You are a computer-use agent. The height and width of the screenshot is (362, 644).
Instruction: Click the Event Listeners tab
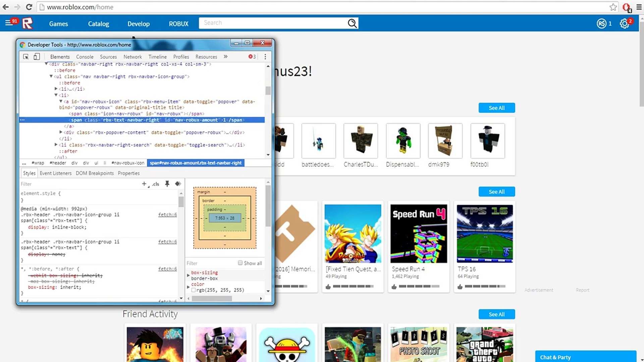pos(55,173)
